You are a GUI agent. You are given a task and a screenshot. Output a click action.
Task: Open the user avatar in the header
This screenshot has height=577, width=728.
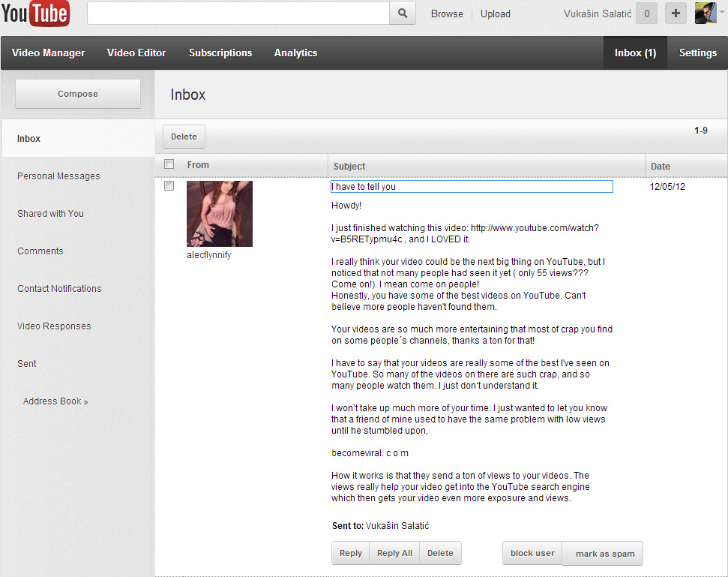pos(706,13)
